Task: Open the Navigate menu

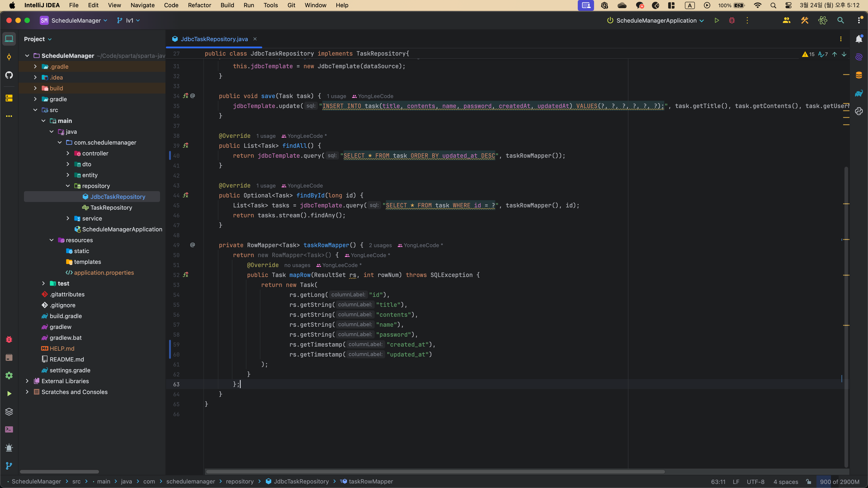Action: point(143,5)
